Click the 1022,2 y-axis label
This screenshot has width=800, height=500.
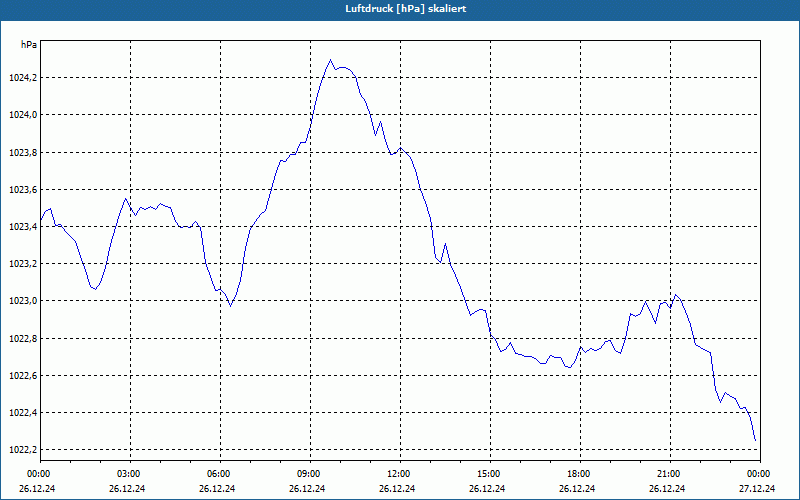click(x=23, y=449)
